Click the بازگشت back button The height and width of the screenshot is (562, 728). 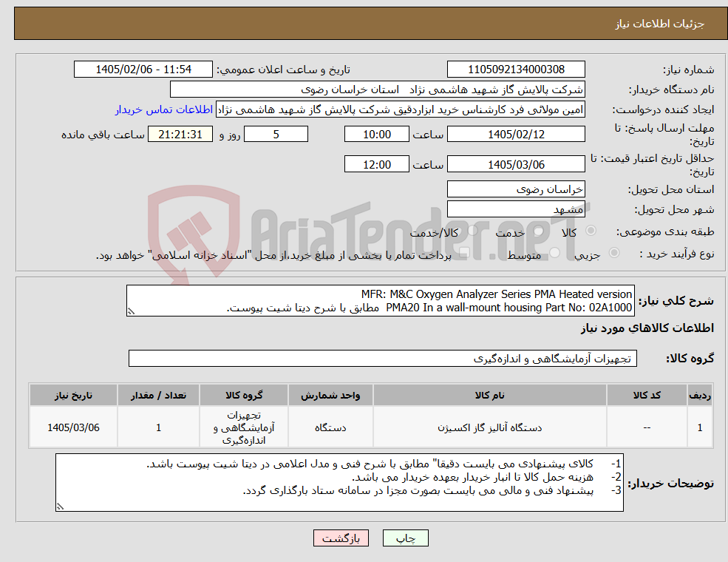(x=341, y=538)
